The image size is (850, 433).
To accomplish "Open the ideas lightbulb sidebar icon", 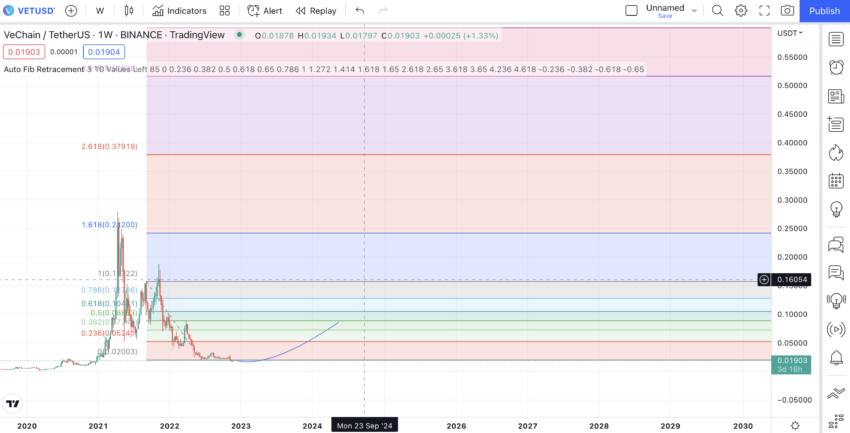I will [x=836, y=209].
